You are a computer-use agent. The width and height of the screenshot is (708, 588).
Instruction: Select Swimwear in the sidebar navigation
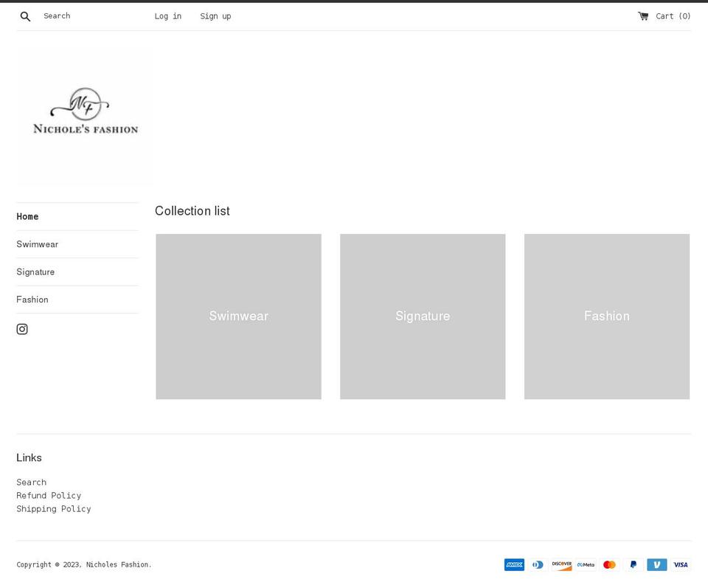37,244
